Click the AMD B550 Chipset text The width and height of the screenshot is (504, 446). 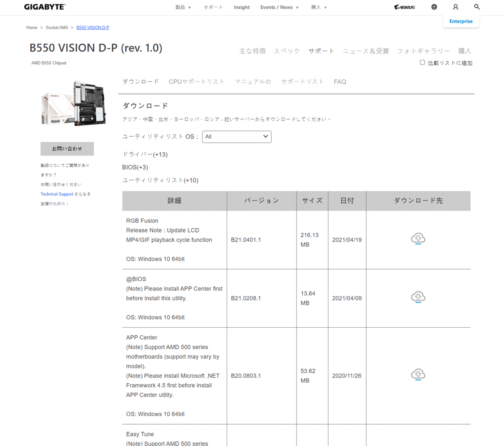click(x=49, y=63)
